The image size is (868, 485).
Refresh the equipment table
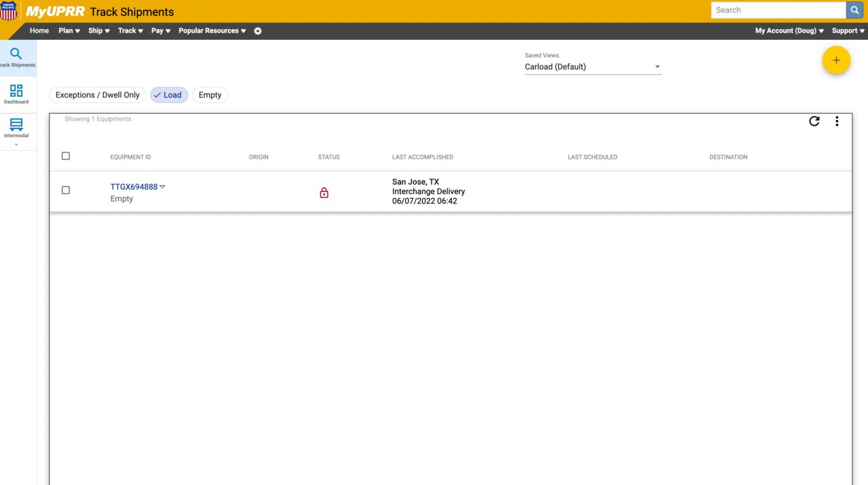click(x=814, y=121)
